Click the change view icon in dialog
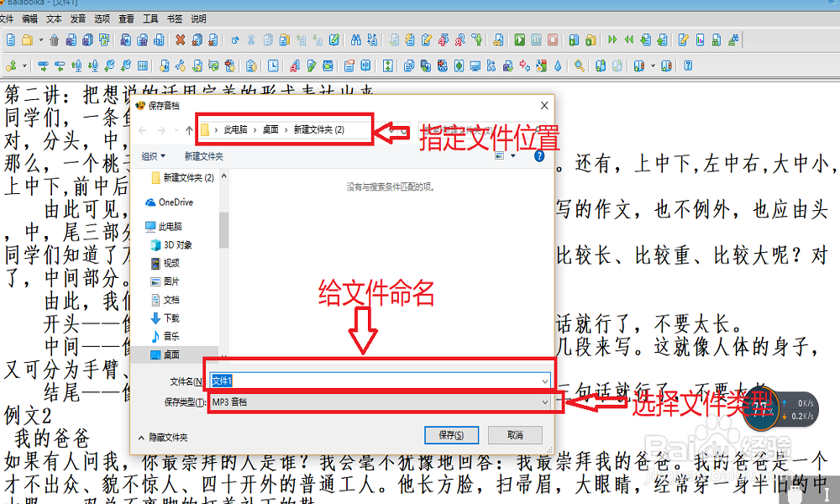 [500, 156]
